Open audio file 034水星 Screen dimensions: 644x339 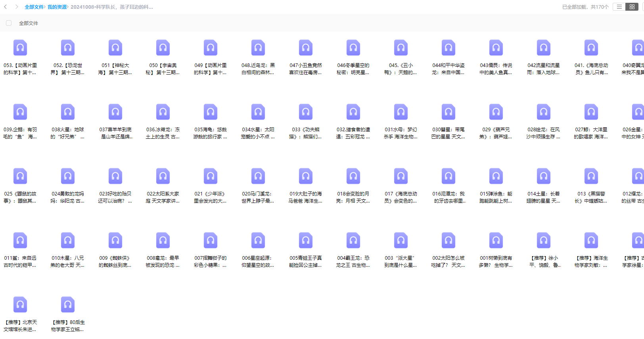point(258,112)
